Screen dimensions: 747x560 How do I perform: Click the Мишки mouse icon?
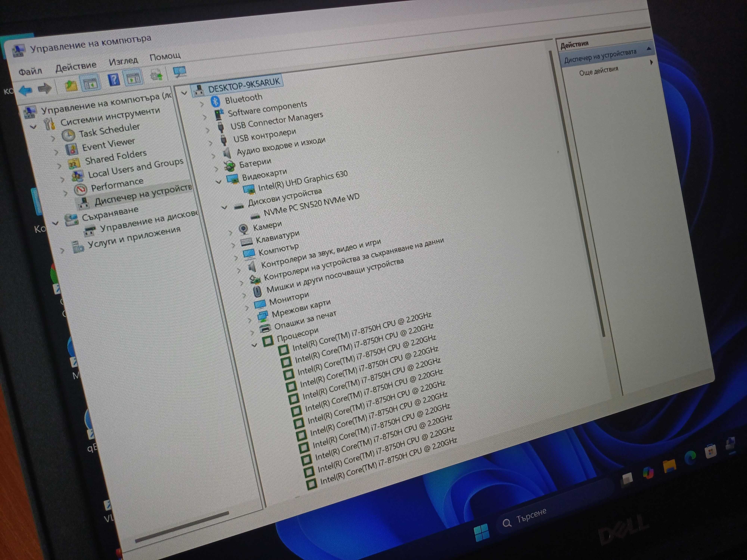pyautogui.click(x=257, y=292)
